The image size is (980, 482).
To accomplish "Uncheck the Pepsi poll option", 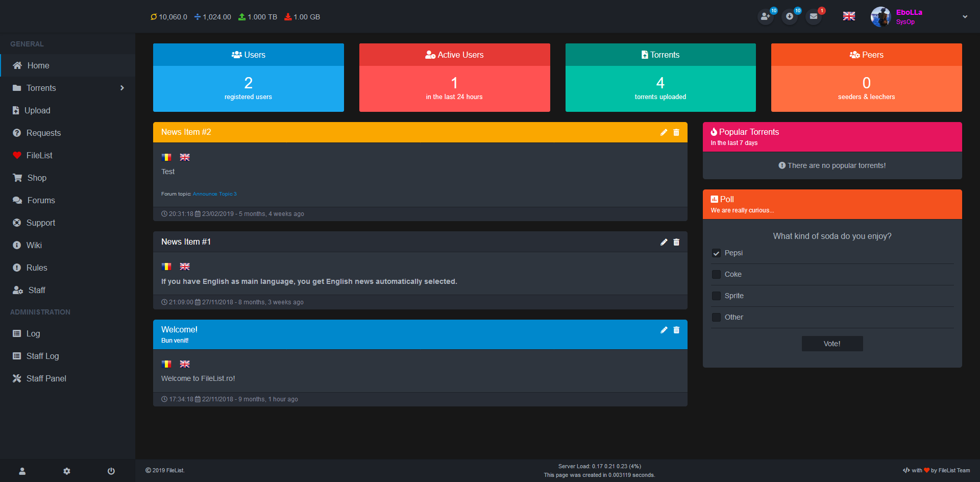I will point(716,253).
